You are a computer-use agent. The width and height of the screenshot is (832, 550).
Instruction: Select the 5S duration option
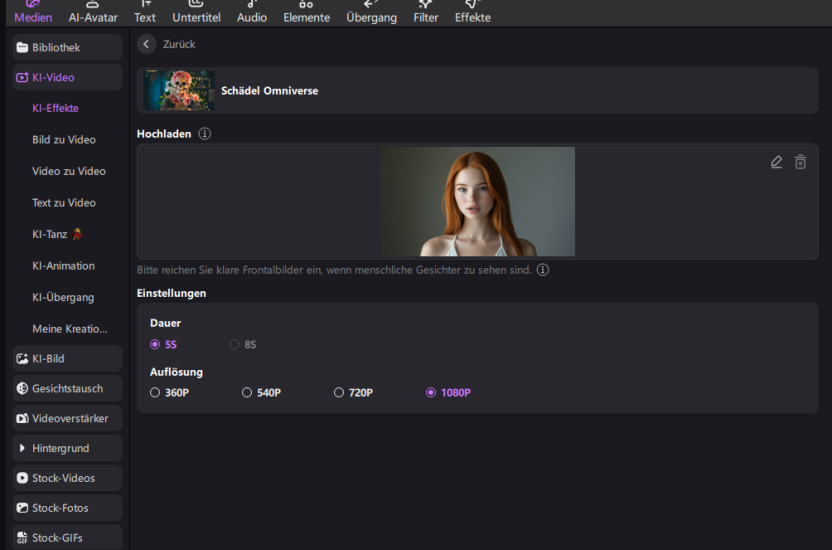pyautogui.click(x=155, y=344)
